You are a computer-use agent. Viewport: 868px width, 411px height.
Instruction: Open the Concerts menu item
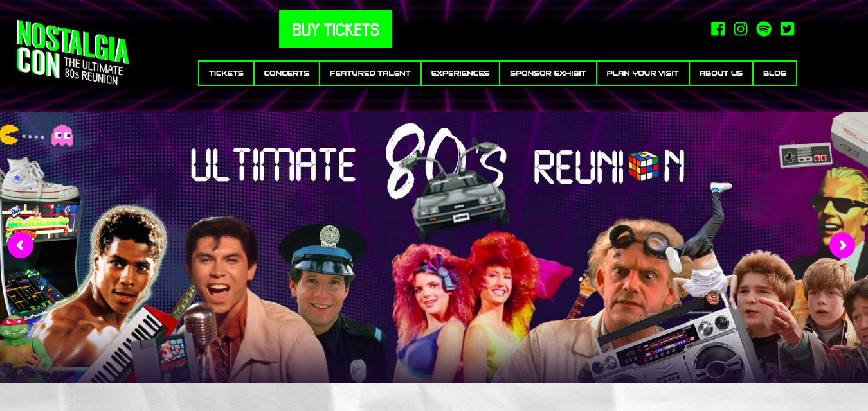click(x=287, y=73)
